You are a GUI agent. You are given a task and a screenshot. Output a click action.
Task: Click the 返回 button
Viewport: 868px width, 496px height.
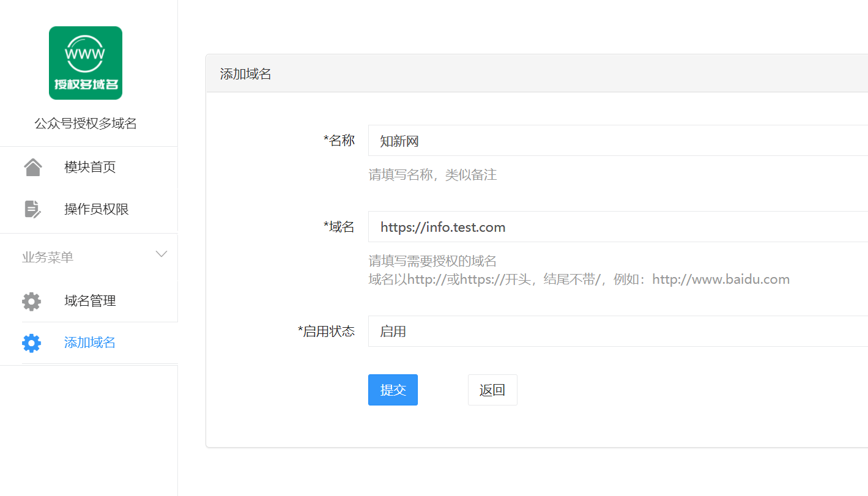point(492,390)
